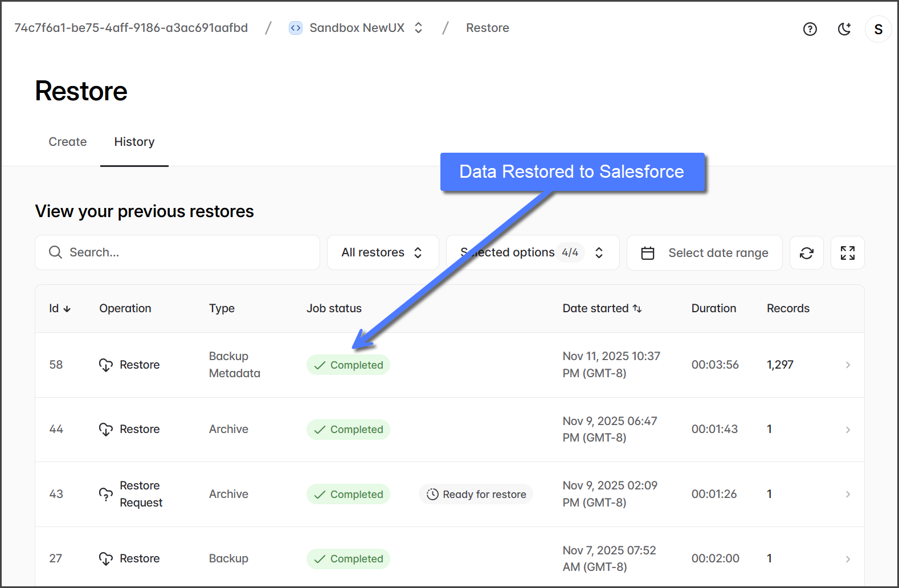The width and height of the screenshot is (899, 588).
Task: Click the Ready for restore badge
Action: coord(476,494)
